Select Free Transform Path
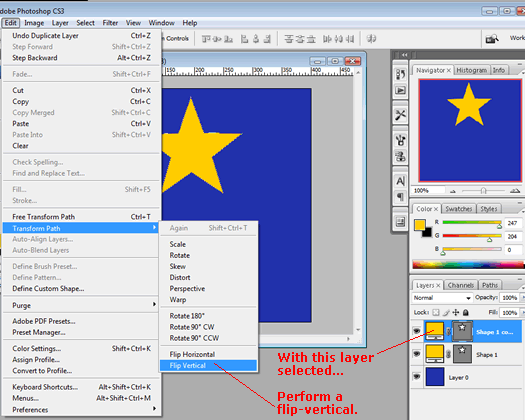525x420 pixels. [81, 217]
